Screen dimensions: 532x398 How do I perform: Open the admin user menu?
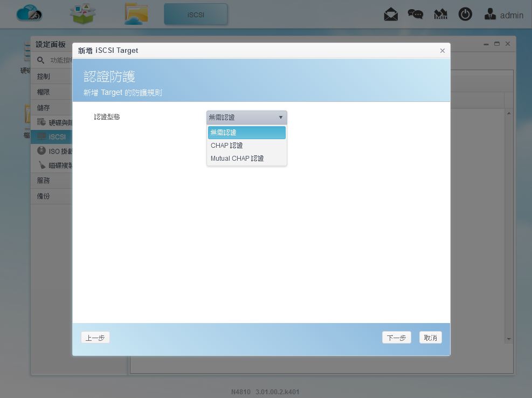point(504,15)
